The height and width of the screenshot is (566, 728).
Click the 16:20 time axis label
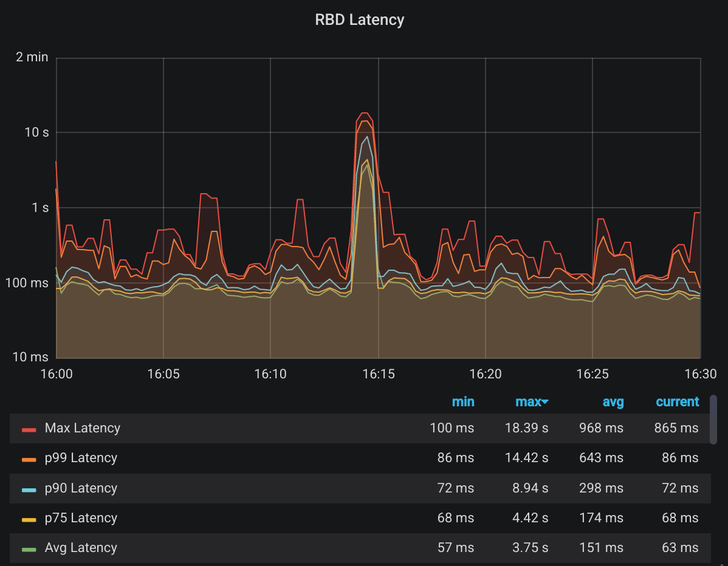click(x=486, y=374)
